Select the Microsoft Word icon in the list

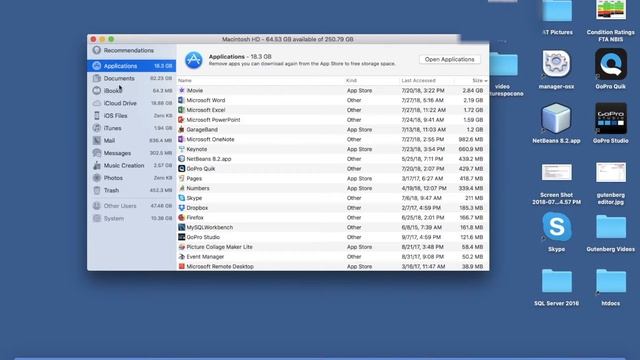pyautogui.click(x=182, y=100)
